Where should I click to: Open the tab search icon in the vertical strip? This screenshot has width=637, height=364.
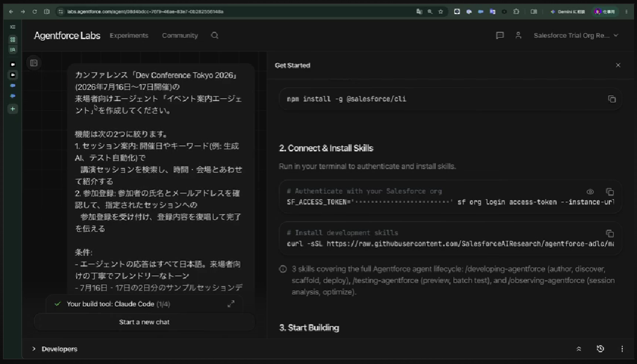[12, 50]
